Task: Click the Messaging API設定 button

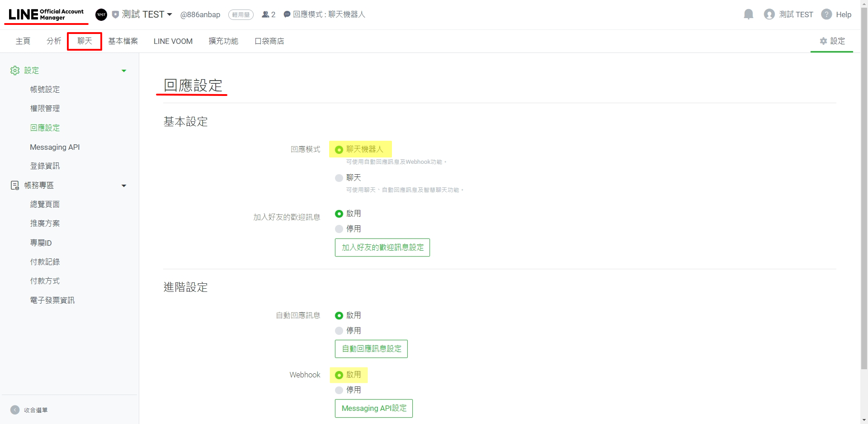Action: click(373, 408)
